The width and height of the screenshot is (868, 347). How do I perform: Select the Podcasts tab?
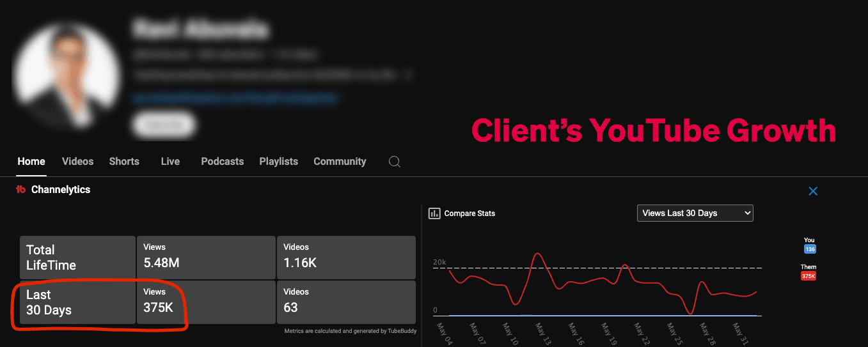pos(222,162)
